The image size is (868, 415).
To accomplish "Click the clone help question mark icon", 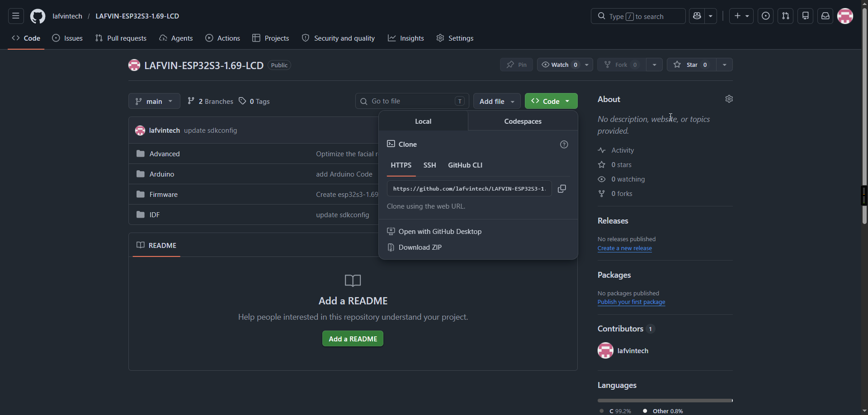I will pos(564,145).
